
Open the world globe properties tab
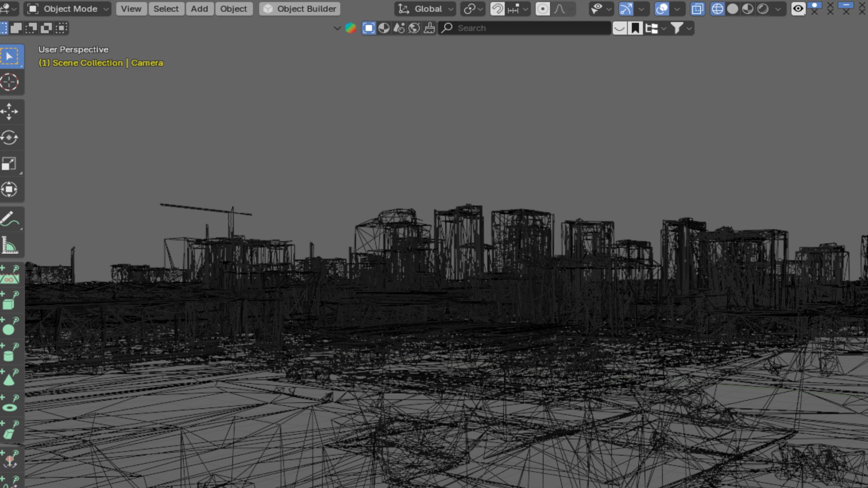pyautogui.click(x=414, y=28)
